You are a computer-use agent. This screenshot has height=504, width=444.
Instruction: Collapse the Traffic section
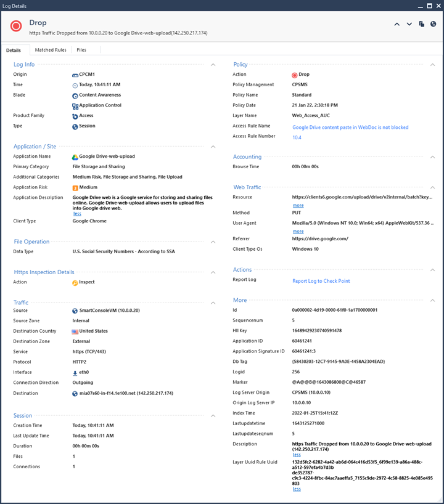(213, 303)
